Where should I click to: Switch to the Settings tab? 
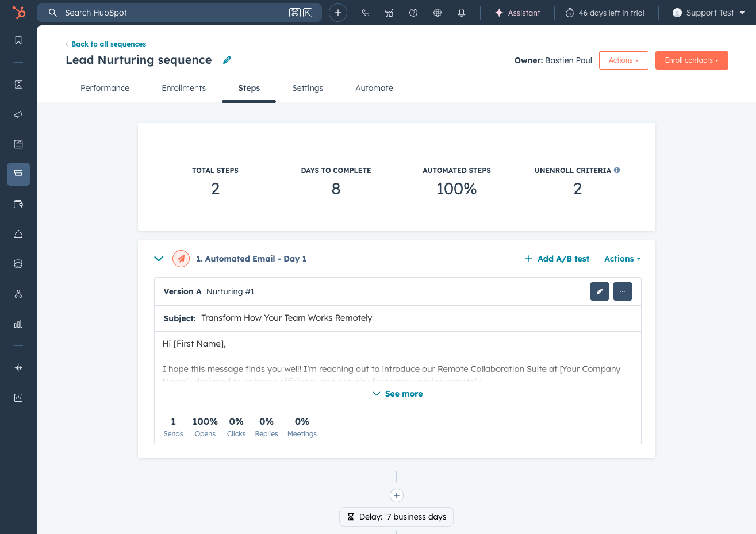pyautogui.click(x=308, y=88)
